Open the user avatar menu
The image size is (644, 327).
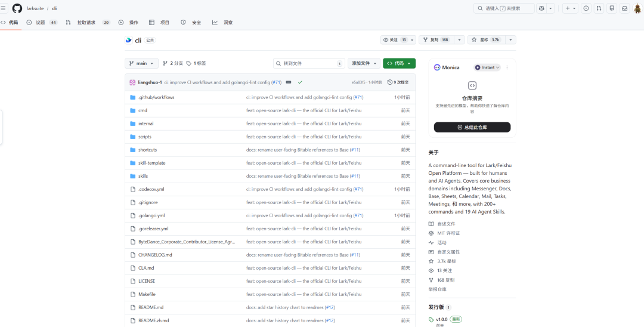(637, 8)
